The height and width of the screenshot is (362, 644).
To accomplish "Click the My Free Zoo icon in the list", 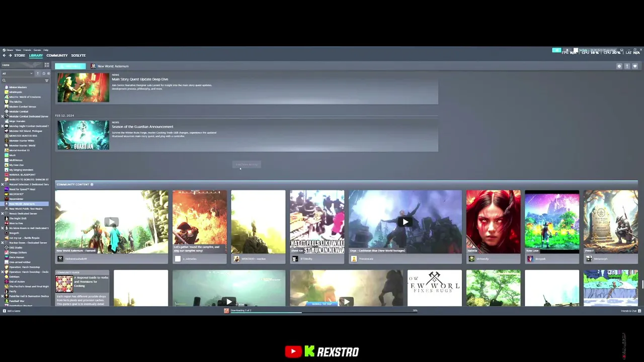I will 7,165.
